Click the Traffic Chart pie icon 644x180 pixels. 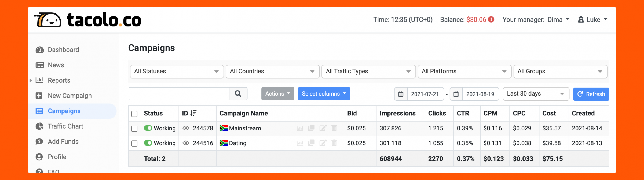pyautogui.click(x=39, y=126)
